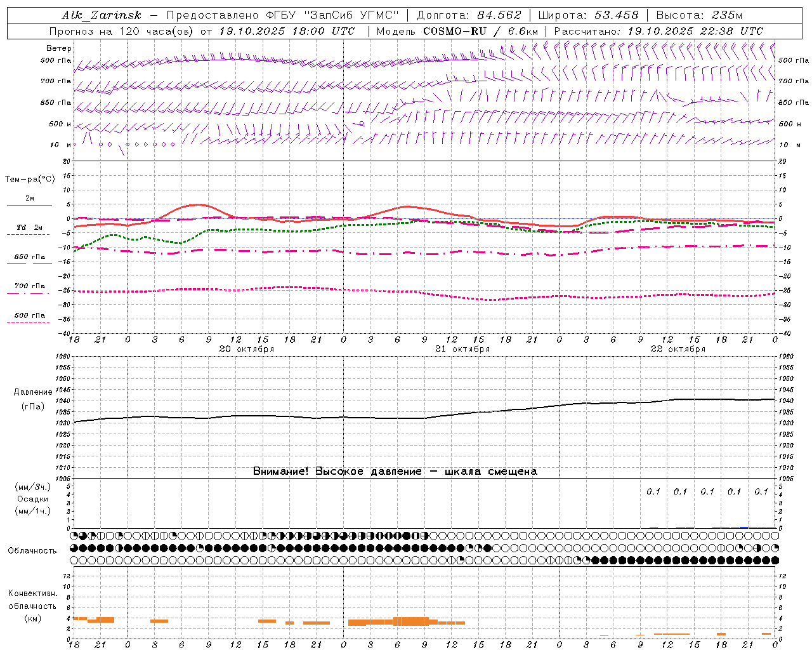
Task: Click the (гПа) unit under Давление
Action: coord(33,406)
